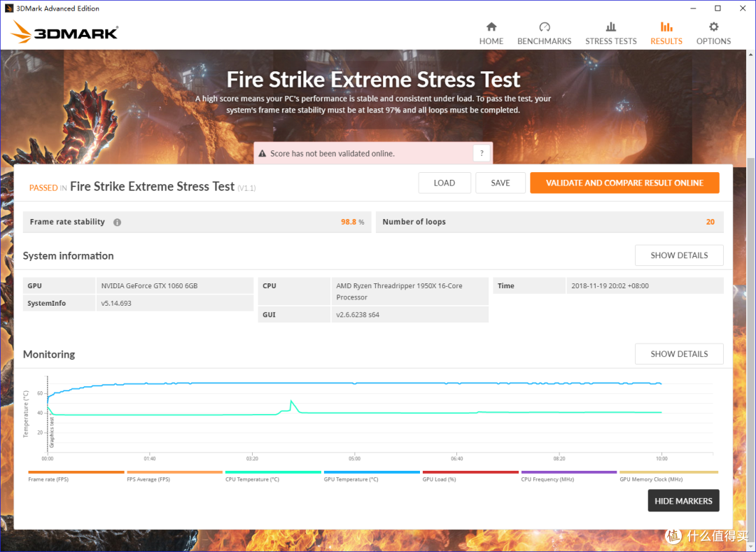Select the OPTIONS menu label
Image resolution: width=756 pixels, height=552 pixels.
713,41
